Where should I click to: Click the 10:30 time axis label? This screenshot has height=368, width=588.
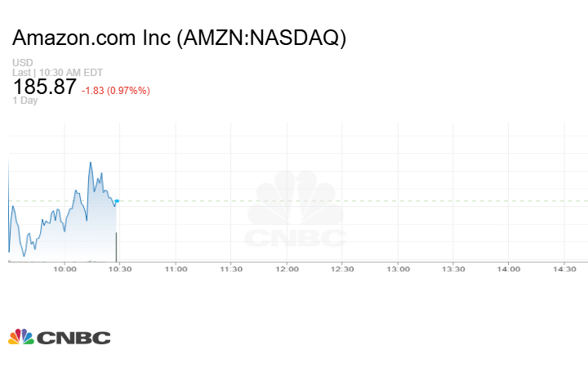(x=120, y=268)
